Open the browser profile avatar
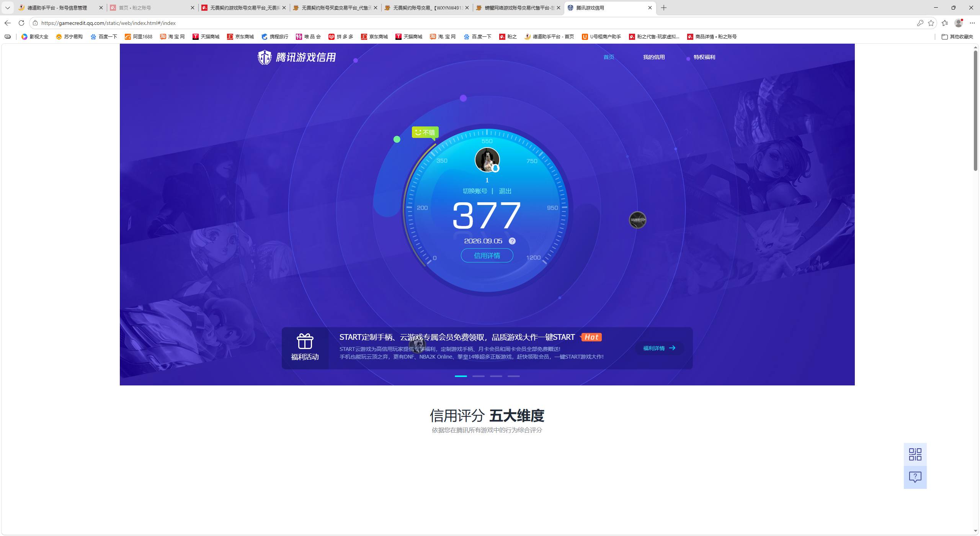 959,23
